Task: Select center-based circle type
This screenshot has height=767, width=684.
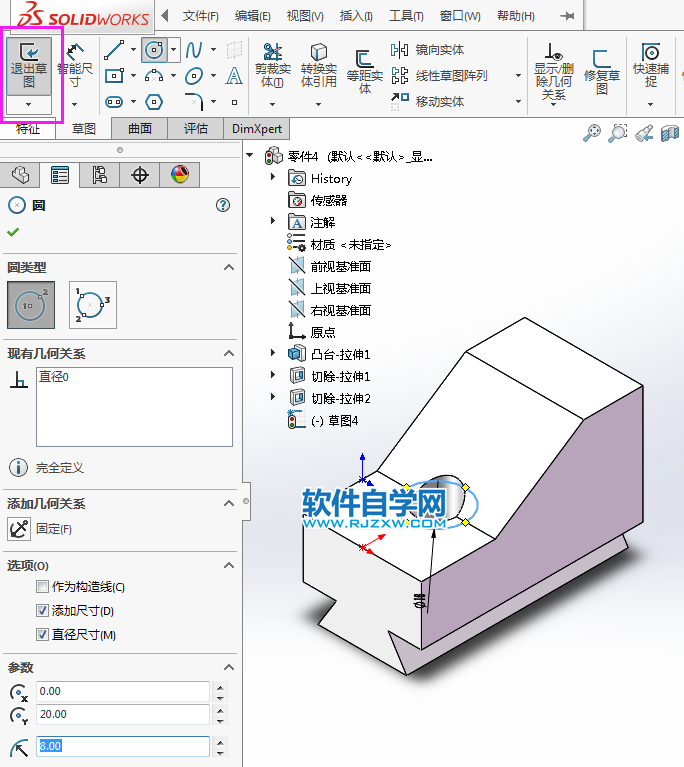Action: pyautogui.click(x=31, y=305)
